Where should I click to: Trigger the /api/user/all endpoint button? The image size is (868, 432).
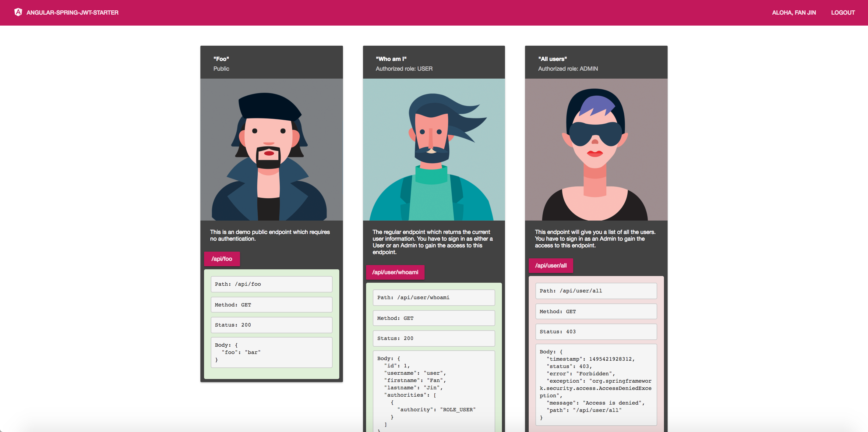(x=551, y=265)
